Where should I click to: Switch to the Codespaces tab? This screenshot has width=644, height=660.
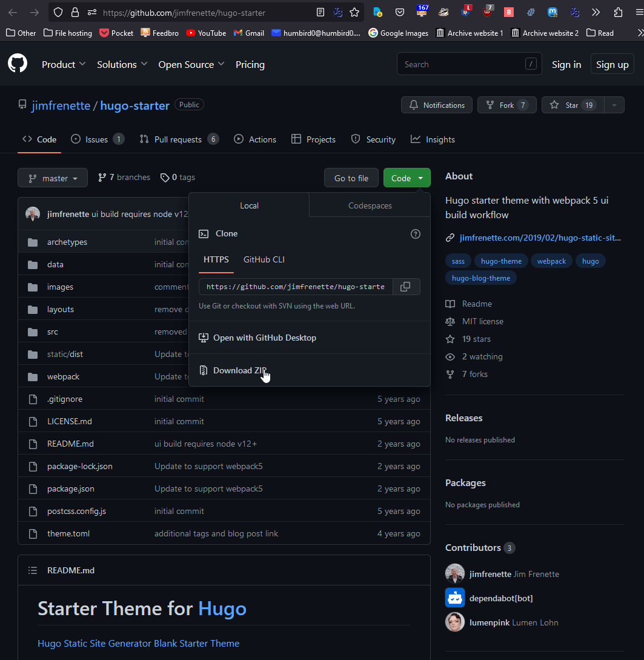point(370,205)
